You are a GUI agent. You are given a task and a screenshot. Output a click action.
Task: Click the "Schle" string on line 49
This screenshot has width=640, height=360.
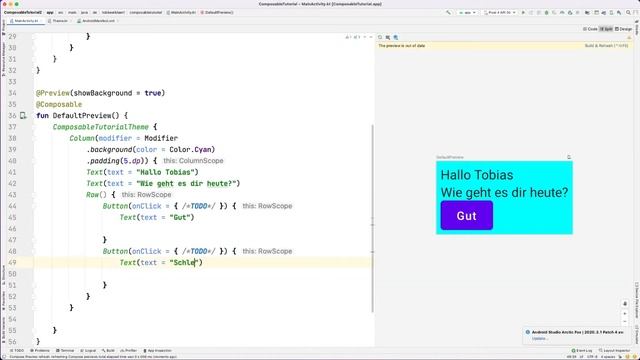[184, 262]
